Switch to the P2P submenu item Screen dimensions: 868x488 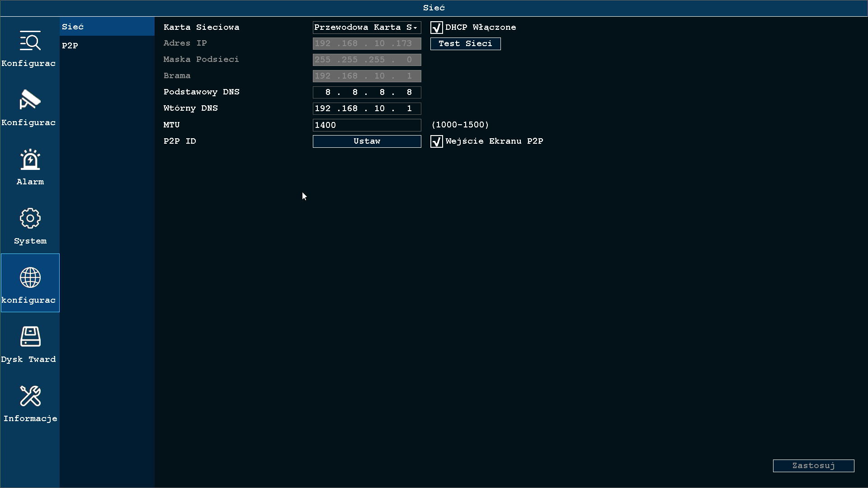tap(107, 46)
